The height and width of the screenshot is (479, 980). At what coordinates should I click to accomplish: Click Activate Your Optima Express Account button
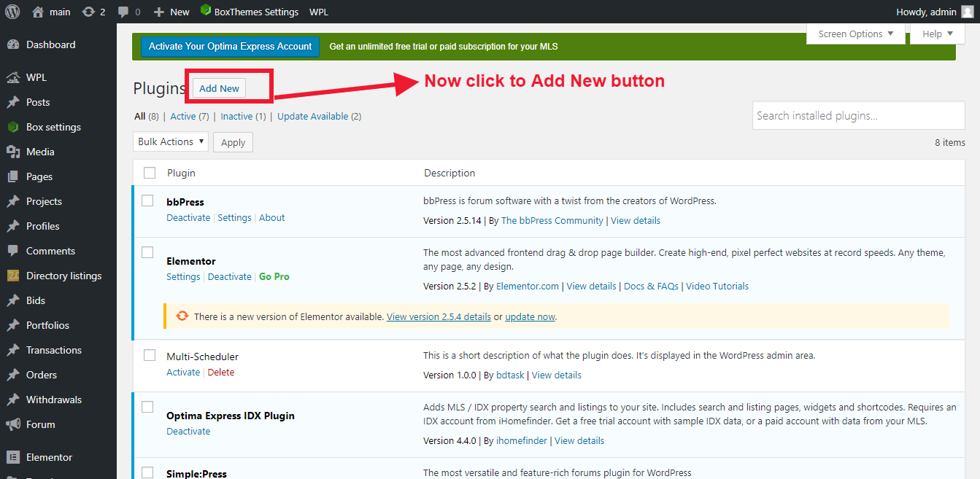231,46
